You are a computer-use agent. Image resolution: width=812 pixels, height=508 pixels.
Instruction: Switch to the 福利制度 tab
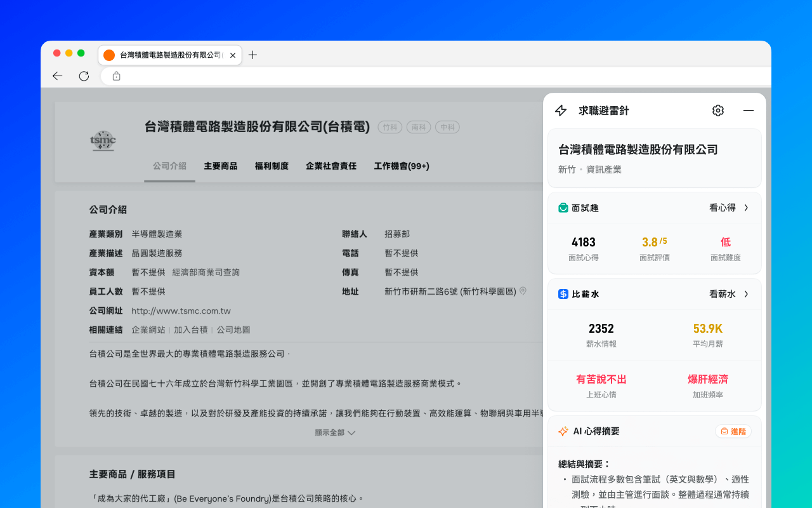pos(272,166)
